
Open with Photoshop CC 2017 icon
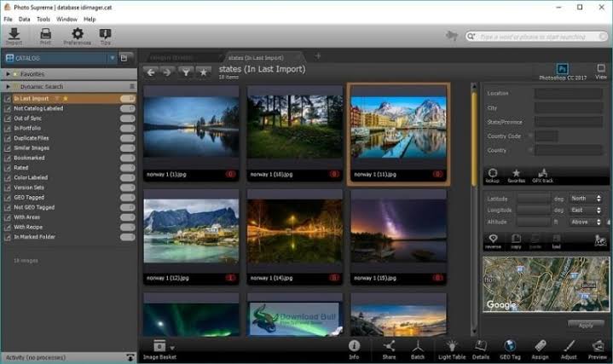click(x=562, y=72)
